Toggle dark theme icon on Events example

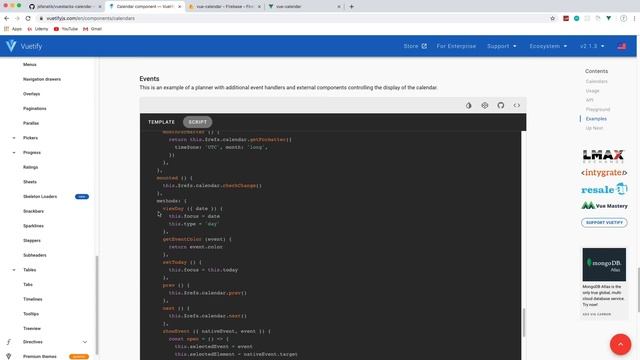click(x=469, y=105)
